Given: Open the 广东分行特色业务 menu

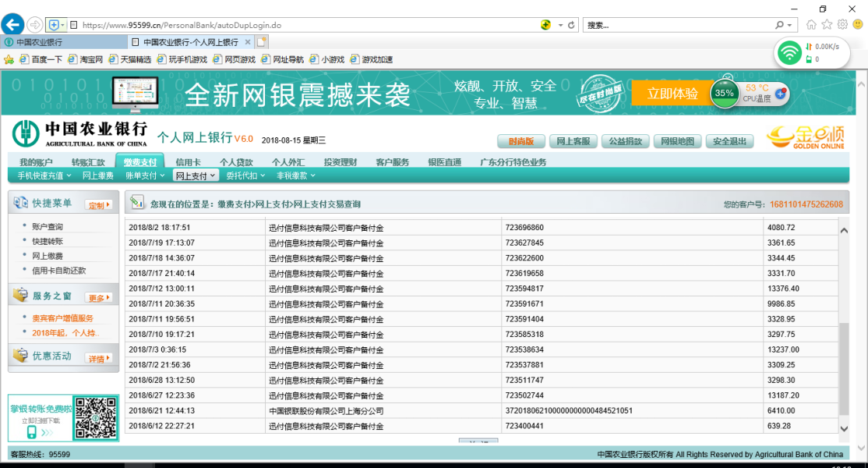Looking at the screenshot, I should (x=513, y=162).
